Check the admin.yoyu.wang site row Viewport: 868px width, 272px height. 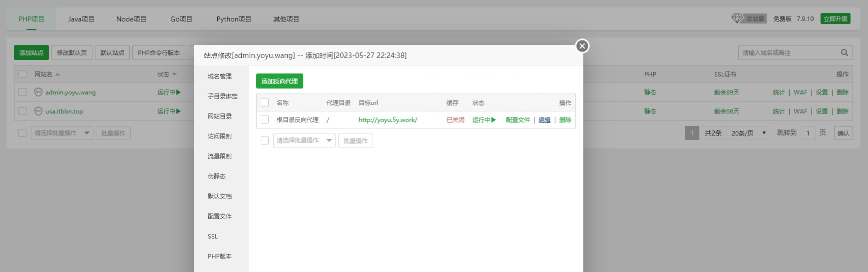(x=22, y=92)
